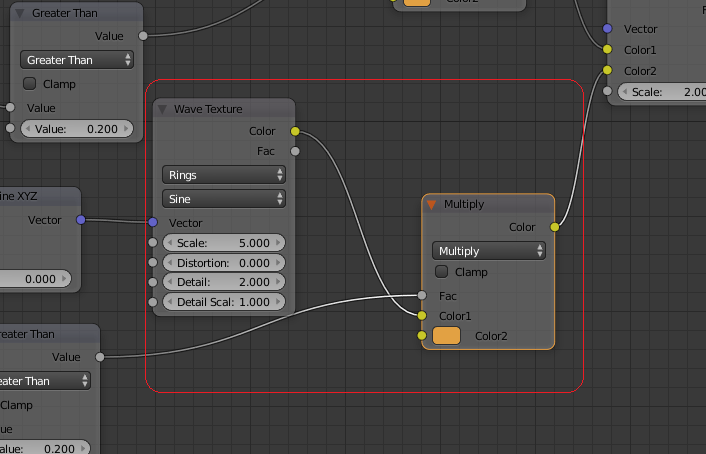The image size is (706, 454).
Task: Click the Detail Scale 1.000 field
Action: (224, 302)
